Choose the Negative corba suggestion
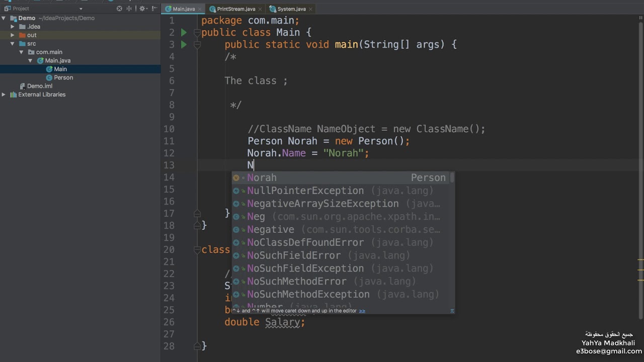The width and height of the screenshot is (644, 362). pos(341,230)
